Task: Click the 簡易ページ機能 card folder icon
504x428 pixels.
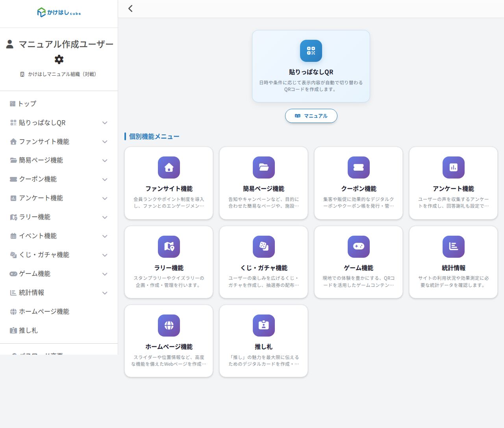Action: (x=264, y=167)
